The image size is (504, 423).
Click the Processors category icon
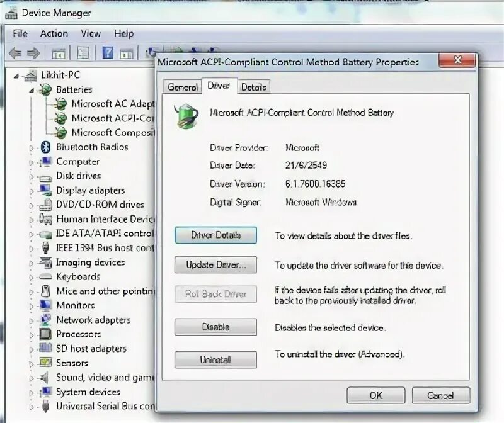point(45,334)
